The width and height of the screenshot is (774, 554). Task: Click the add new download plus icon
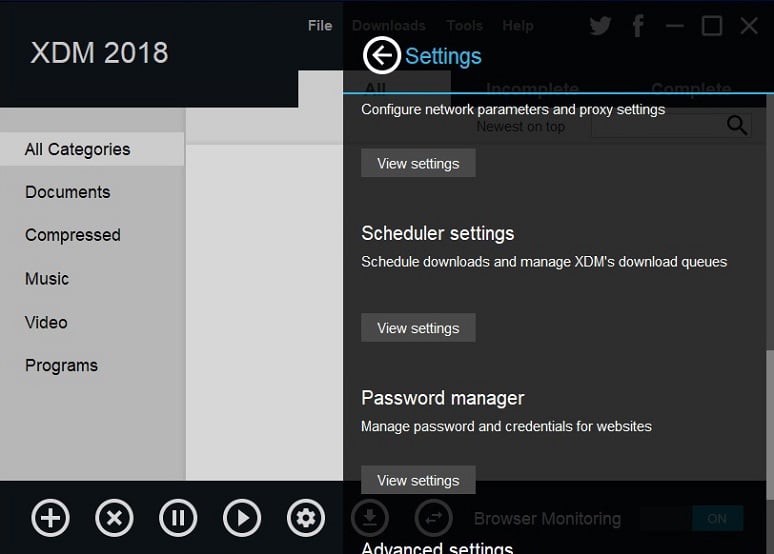(x=50, y=518)
